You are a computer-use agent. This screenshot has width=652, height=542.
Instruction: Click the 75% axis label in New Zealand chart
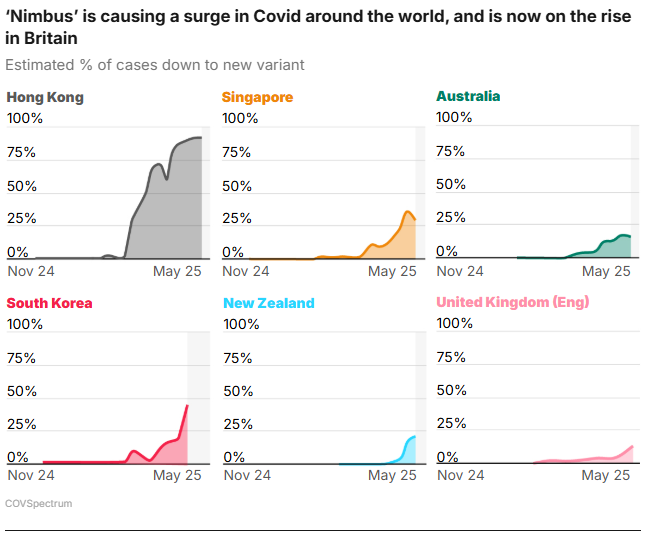click(237, 358)
